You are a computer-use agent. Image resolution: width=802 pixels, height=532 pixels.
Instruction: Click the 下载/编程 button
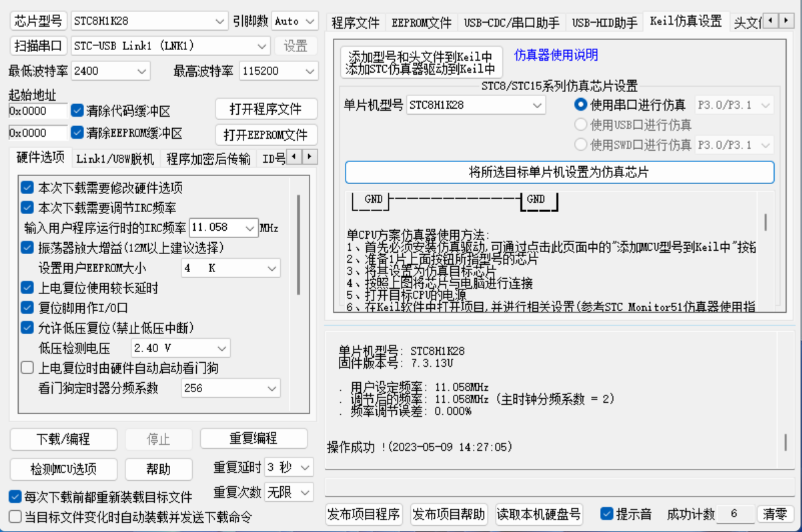[x=63, y=439]
